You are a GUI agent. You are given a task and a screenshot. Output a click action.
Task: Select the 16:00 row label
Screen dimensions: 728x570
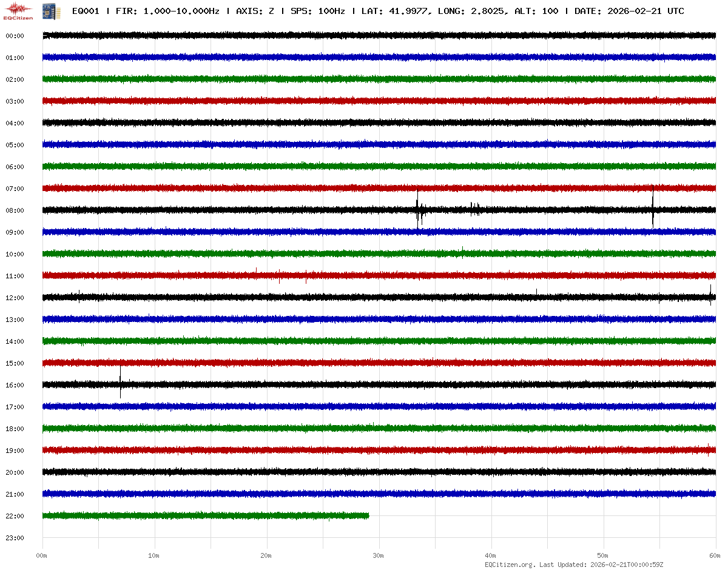pos(15,385)
